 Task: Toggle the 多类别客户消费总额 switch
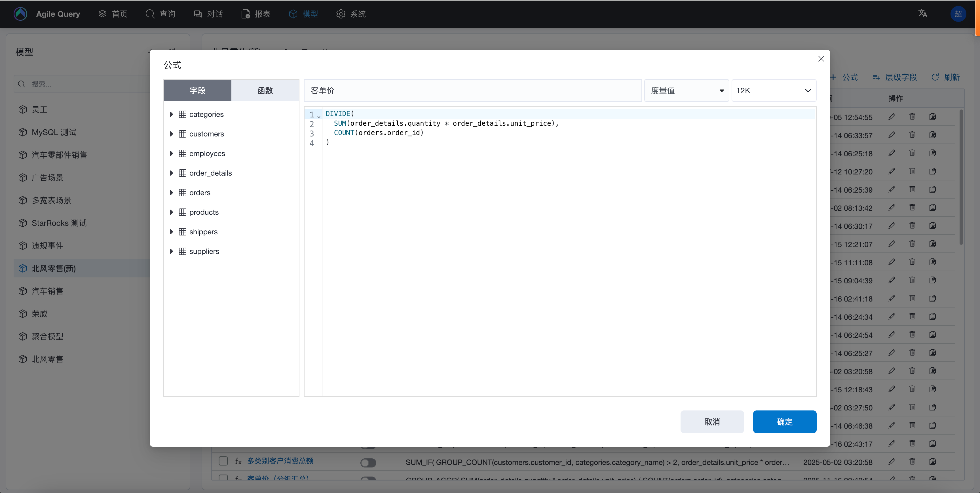coord(368,463)
